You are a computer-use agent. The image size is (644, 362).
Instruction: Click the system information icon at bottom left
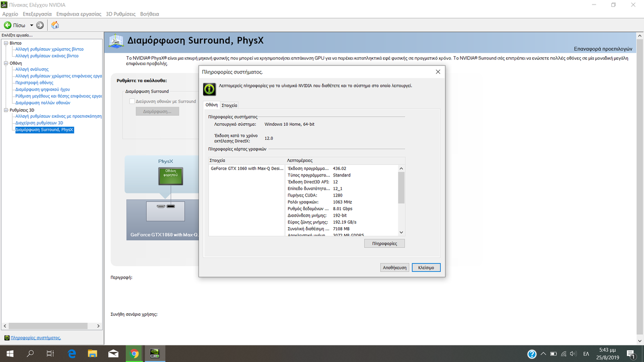point(7,338)
